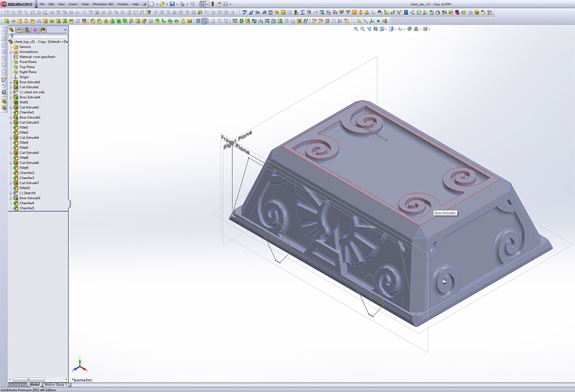Open the DisplayManager tab
The width and height of the screenshot is (575, 392).
tap(43, 30)
